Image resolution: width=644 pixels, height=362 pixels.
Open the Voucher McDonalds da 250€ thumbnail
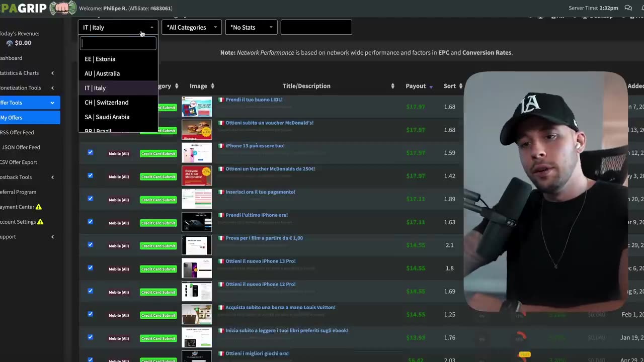tap(197, 176)
